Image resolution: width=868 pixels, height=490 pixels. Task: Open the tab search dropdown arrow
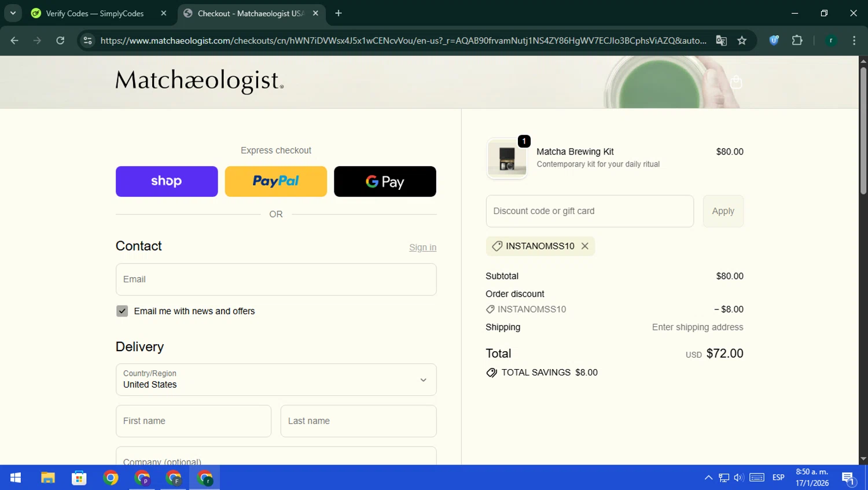tap(13, 13)
